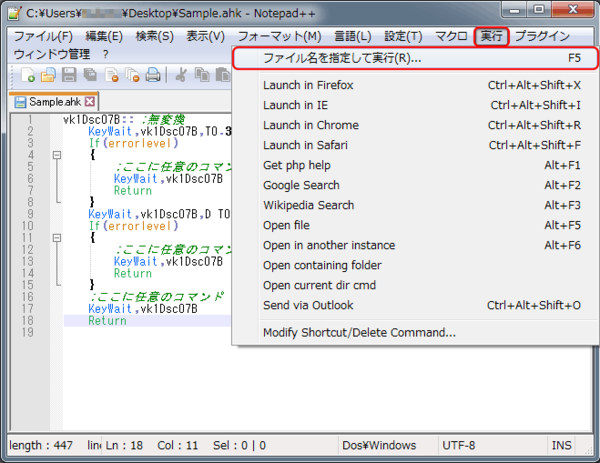This screenshot has height=463, width=600.
Task: Select Launch in Firefox
Action: [x=416, y=85]
